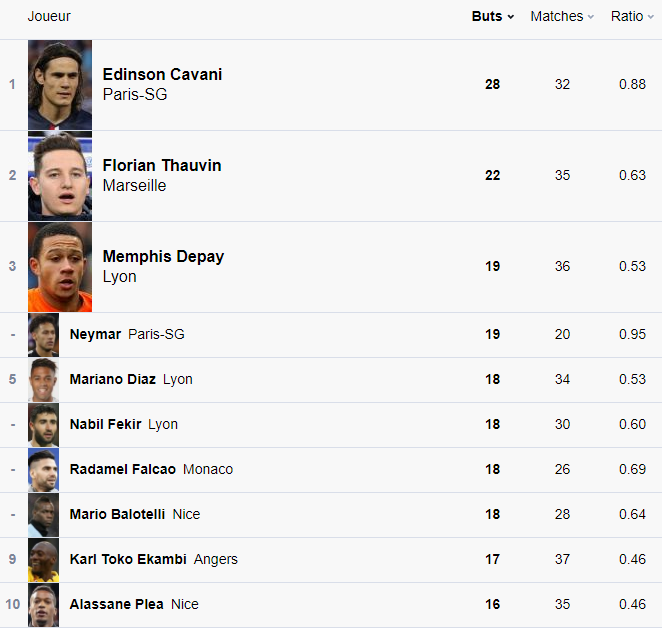Open Florian Thauvin's profile link
This screenshot has height=628, width=662.
pos(162,166)
